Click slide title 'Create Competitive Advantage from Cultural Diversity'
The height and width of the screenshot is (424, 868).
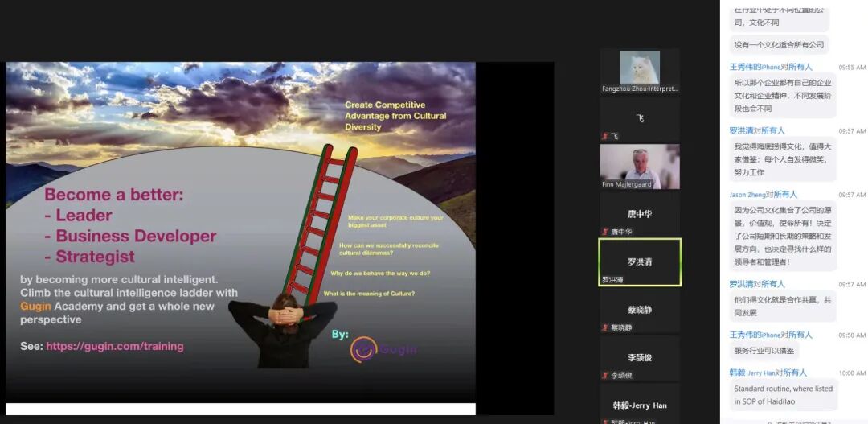395,116
